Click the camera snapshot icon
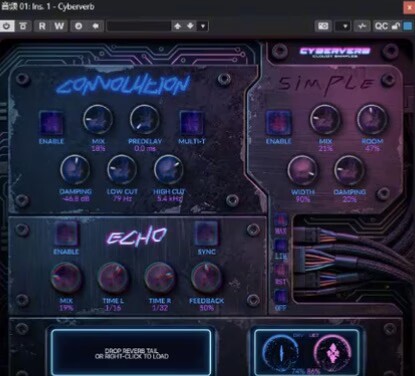Screen dimensions: 415x376 click(x=323, y=26)
